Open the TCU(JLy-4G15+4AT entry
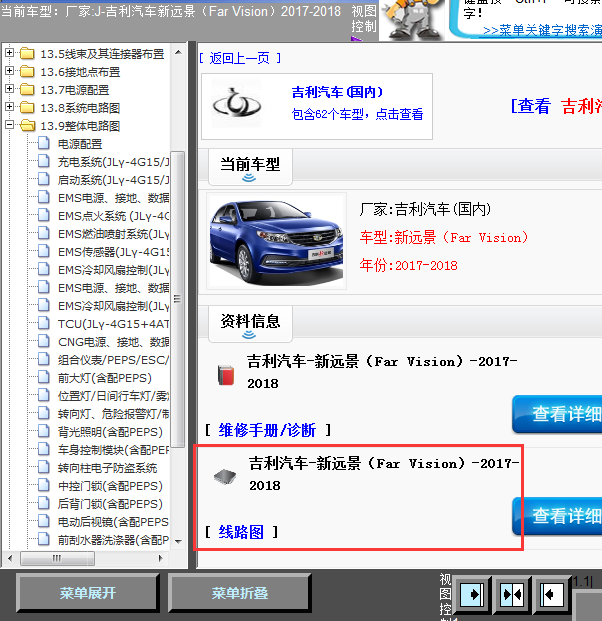The image size is (602, 621). point(113,324)
